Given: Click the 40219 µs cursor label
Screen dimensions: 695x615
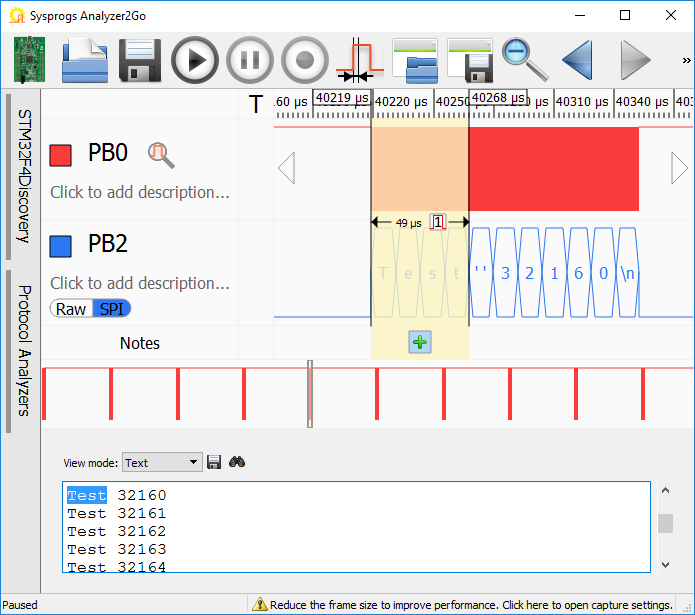Looking at the screenshot, I should (x=341, y=97).
